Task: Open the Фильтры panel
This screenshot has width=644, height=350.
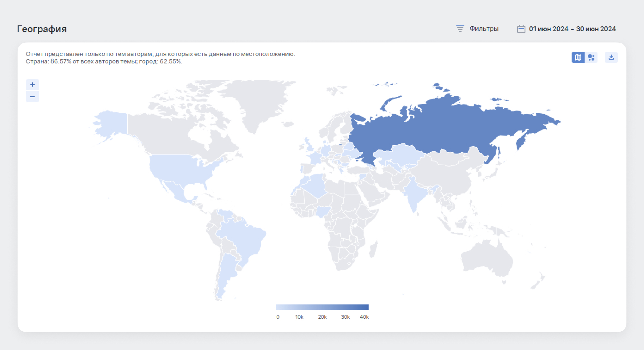Action: 477,29
